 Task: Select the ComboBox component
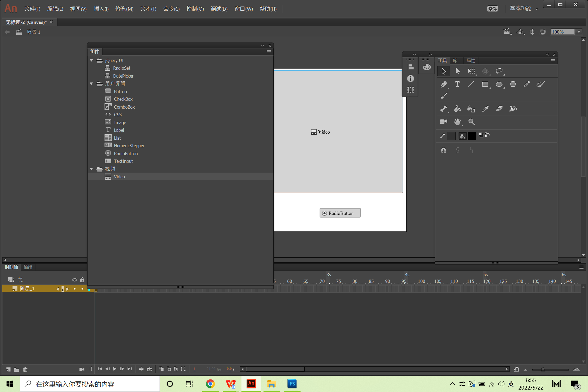[124, 107]
